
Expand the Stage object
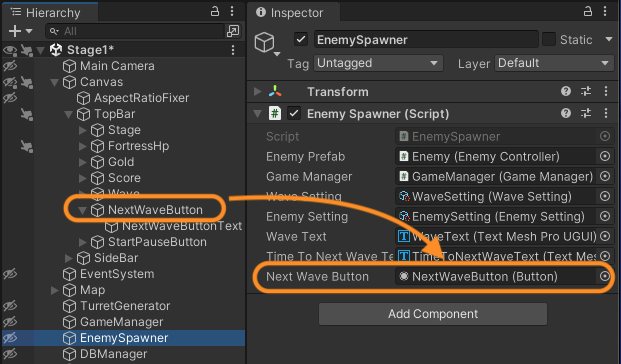coord(82,130)
